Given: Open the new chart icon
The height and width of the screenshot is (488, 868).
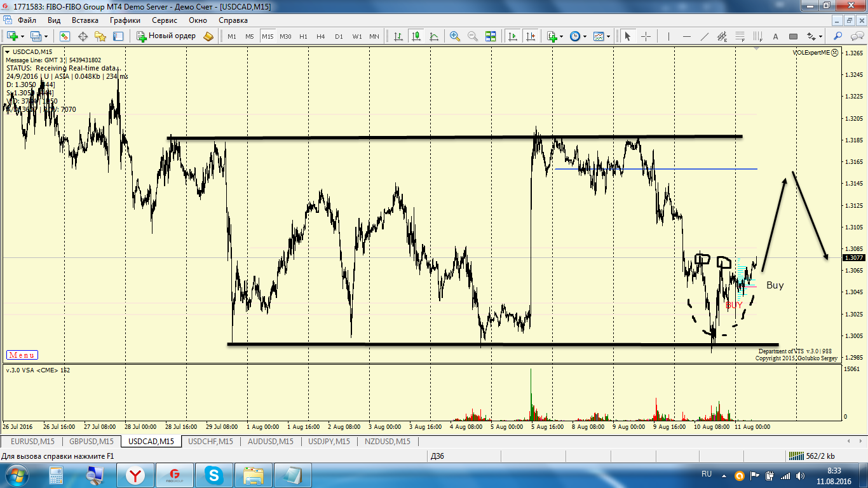Looking at the screenshot, I should 12,36.
